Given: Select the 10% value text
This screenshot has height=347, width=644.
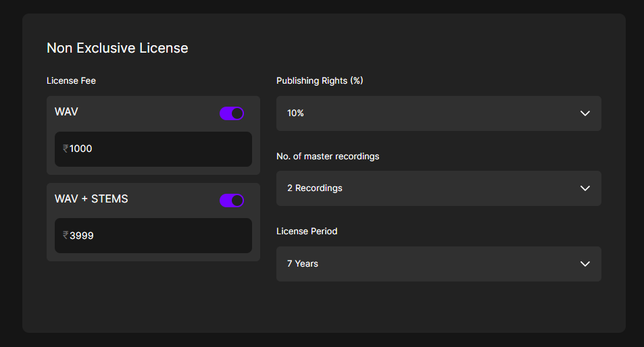Looking at the screenshot, I should point(295,113).
